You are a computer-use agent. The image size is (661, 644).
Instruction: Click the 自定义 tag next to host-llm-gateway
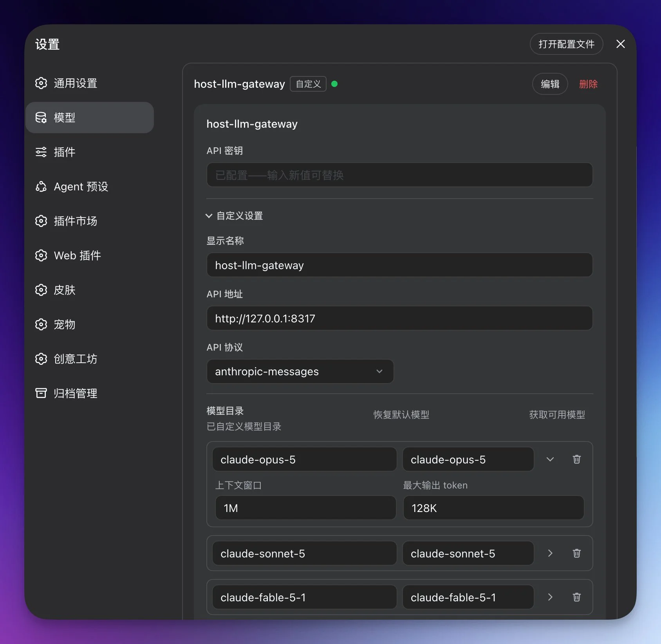pos(308,84)
